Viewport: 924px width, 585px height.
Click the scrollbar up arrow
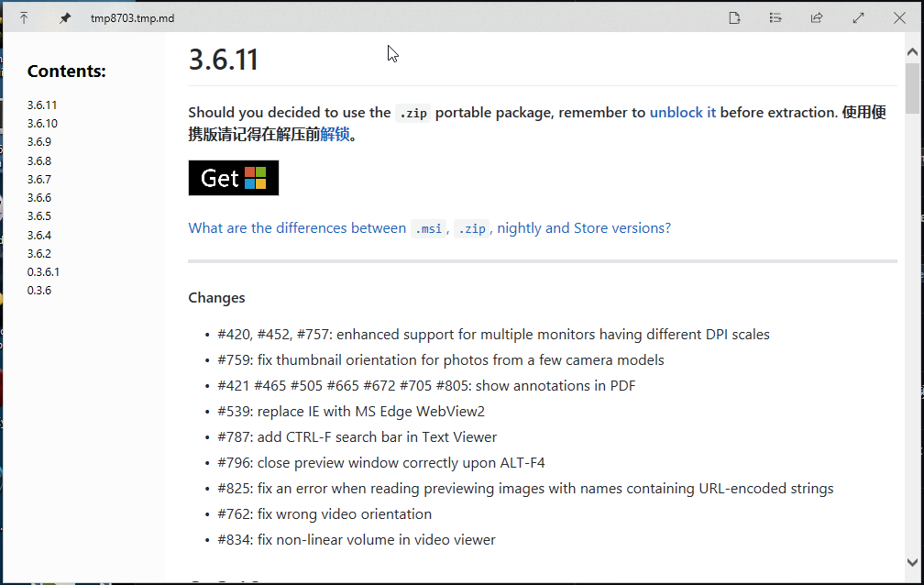click(914, 50)
